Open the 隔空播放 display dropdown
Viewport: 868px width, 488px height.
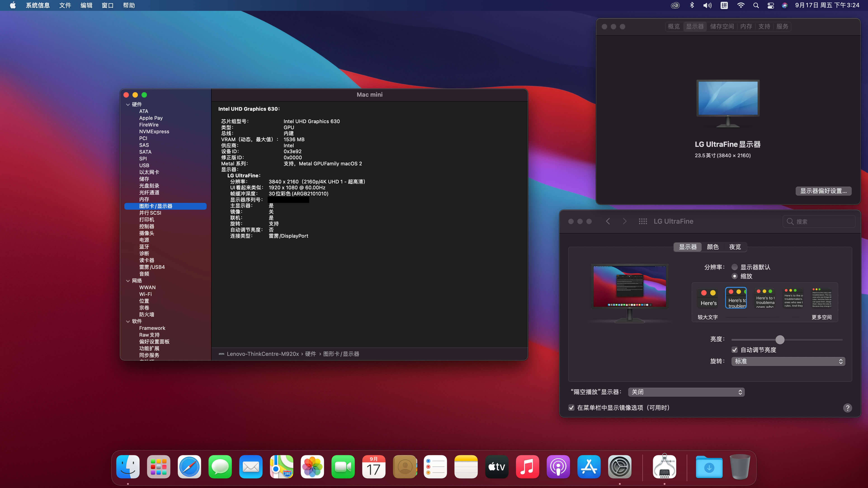pyautogui.click(x=686, y=392)
